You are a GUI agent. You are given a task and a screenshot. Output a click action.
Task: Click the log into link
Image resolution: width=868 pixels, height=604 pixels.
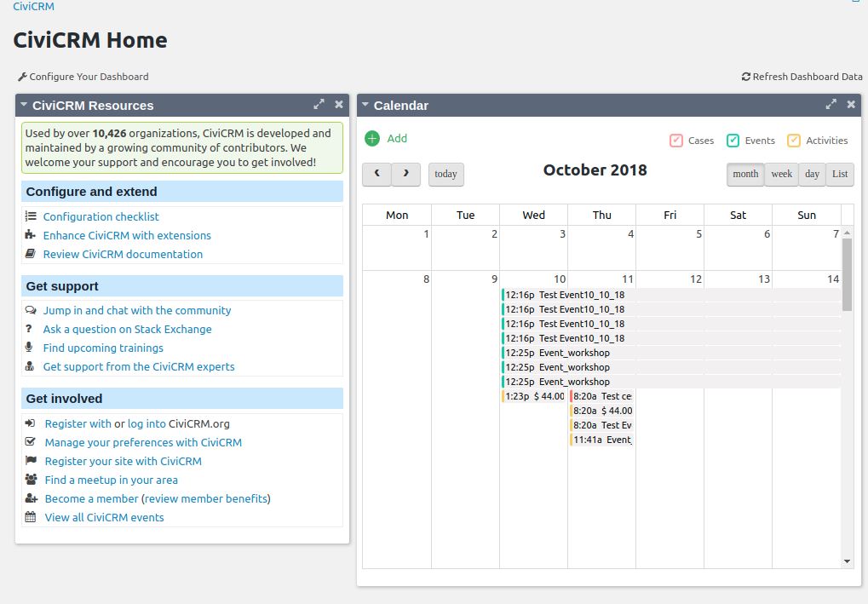[x=147, y=423]
